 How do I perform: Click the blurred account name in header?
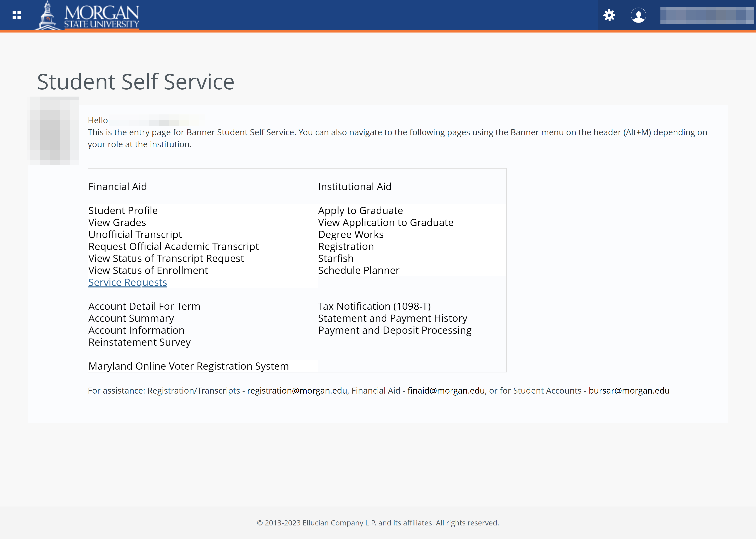(x=707, y=16)
